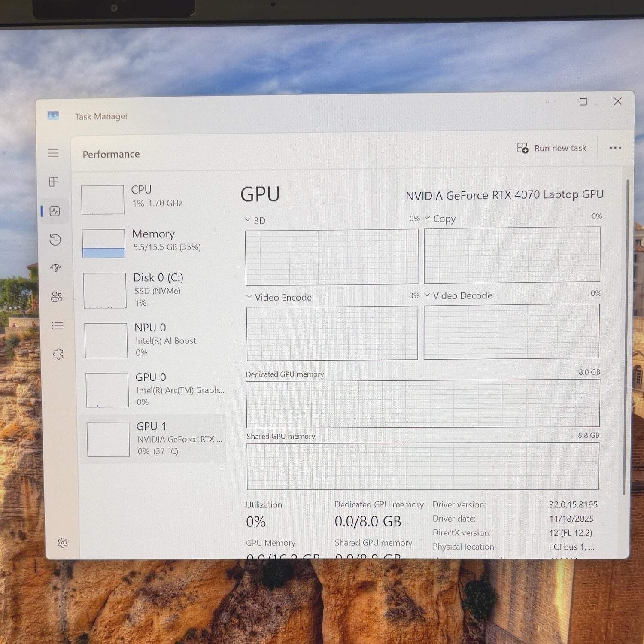The height and width of the screenshot is (644, 644).
Task: Click the Dedicated GPU memory graph
Action: click(x=423, y=404)
